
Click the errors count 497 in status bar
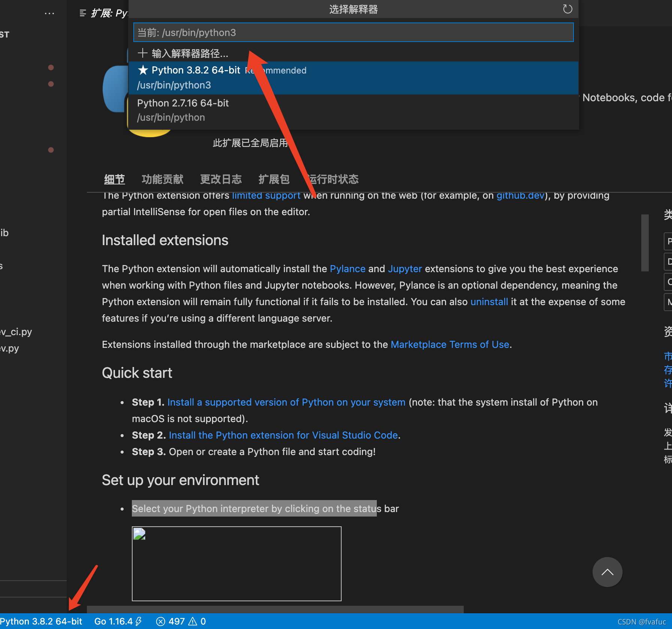[x=171, y=622]
